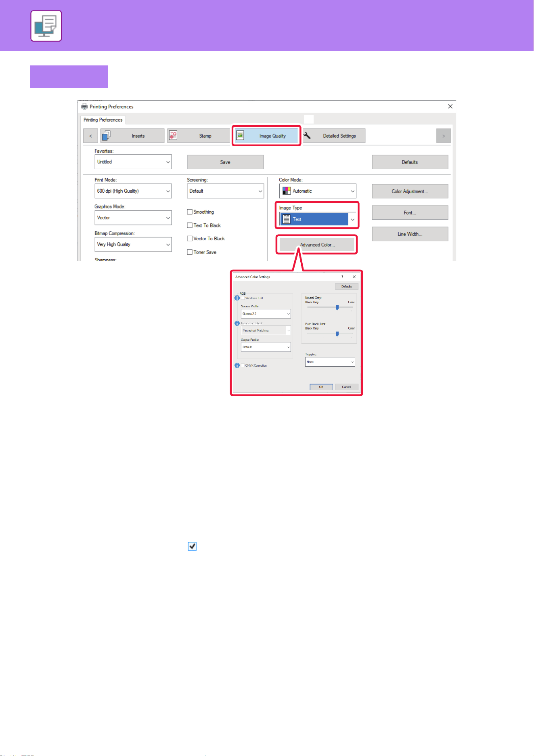Click the info icon beside Rendering Intent
This screenshot has height=756, width=534.
(237, 323)
